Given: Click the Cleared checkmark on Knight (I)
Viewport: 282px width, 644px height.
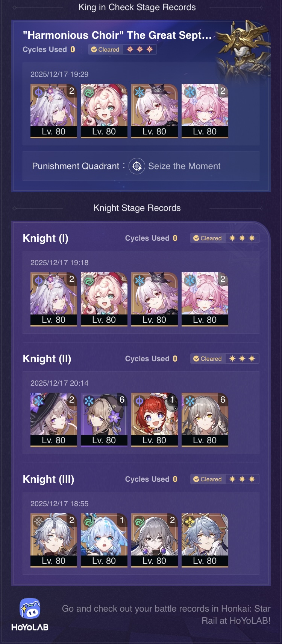Looking at the screenshot, I should (x=196, y=238).
